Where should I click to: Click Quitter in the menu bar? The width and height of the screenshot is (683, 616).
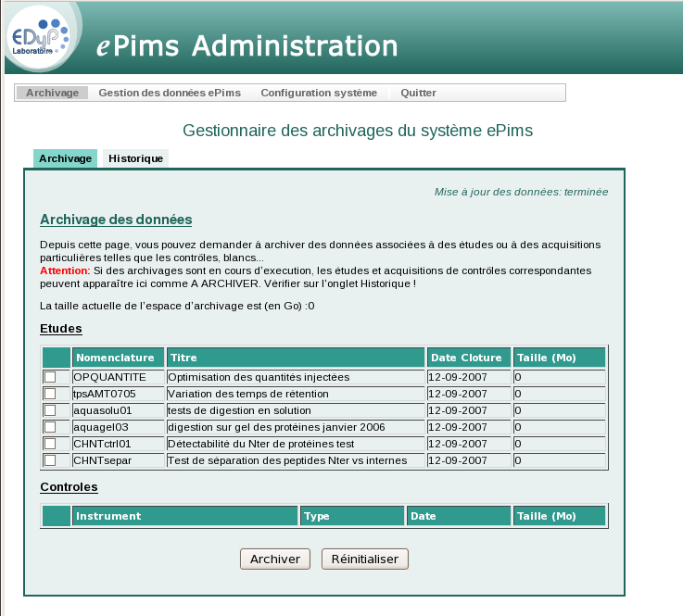[418, 93]
